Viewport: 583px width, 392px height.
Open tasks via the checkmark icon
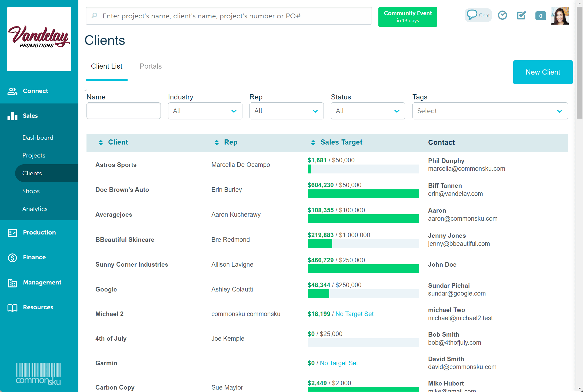(x=521, y=15)
